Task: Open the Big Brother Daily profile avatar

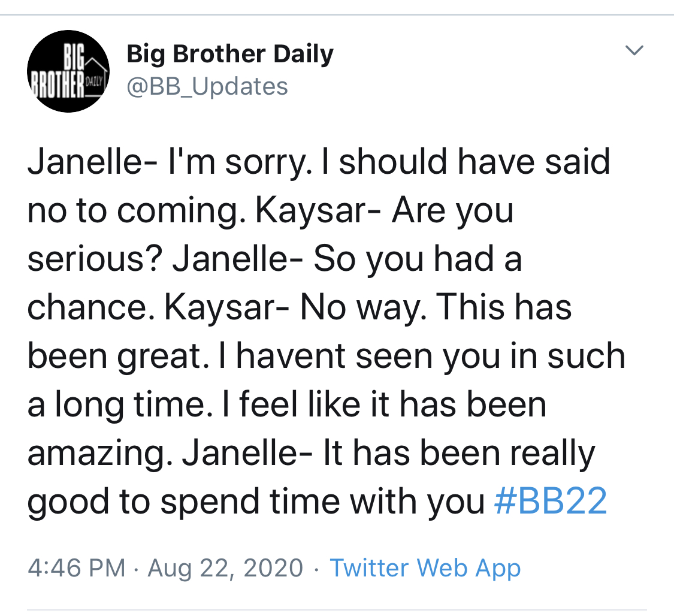Action: coord(68,71)
